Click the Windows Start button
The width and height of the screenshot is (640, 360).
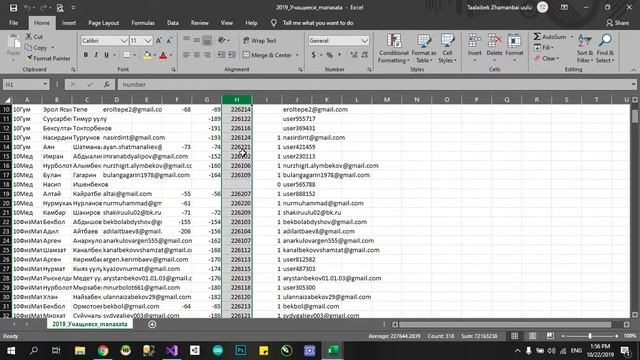click(x=11, y=350)
